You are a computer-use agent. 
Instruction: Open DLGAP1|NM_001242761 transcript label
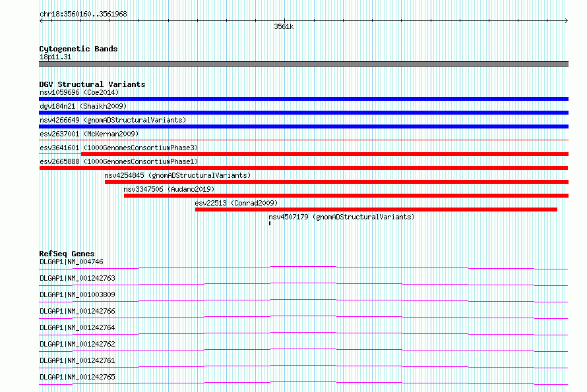77,360
